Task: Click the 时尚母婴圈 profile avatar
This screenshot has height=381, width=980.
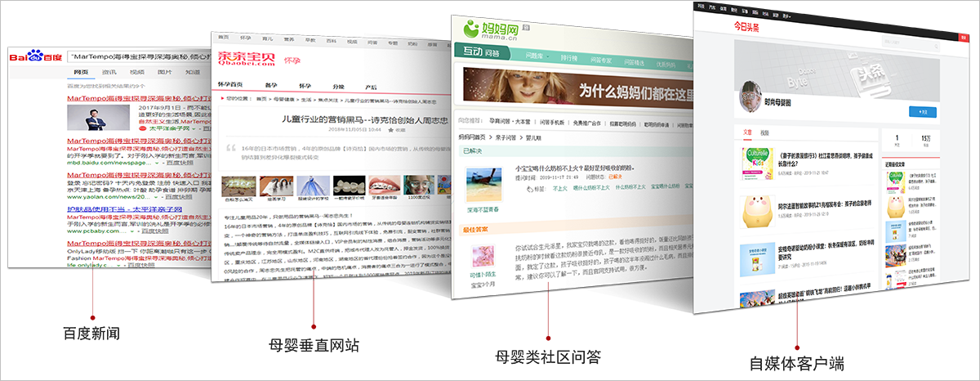Action: click(x=752, y=98)
